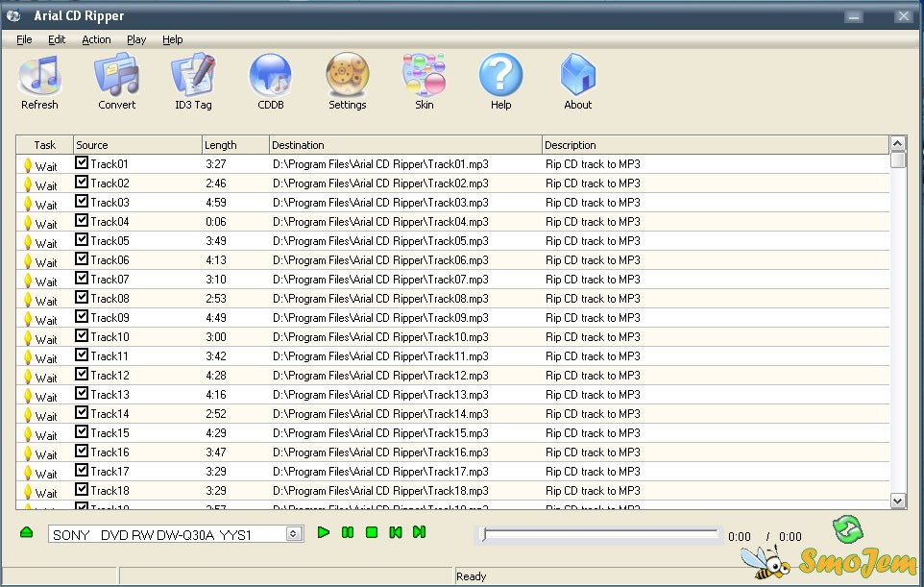Query track info via CDDB icon
The height and width of the screenshot is (587, 924).
(271, 75)
